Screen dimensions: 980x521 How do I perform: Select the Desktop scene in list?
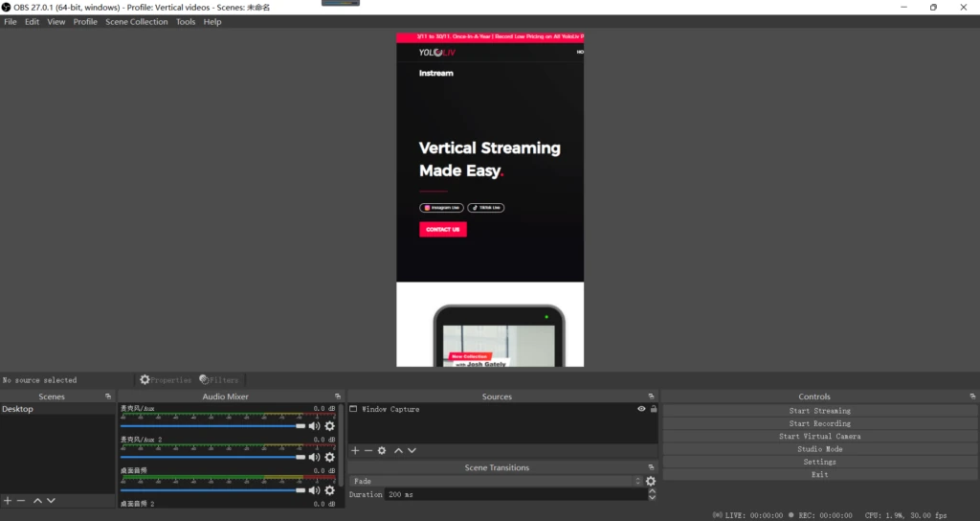click(18, 409)
